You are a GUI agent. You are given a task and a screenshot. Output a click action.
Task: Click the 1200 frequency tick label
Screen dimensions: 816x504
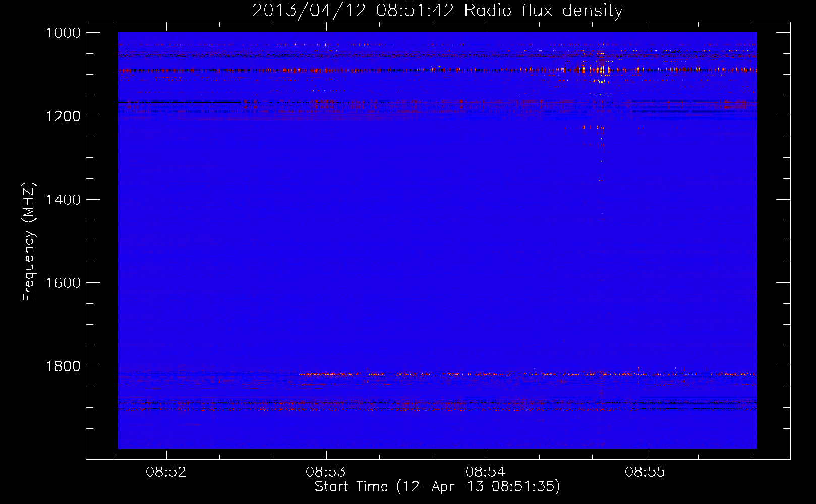pos(63,116)
